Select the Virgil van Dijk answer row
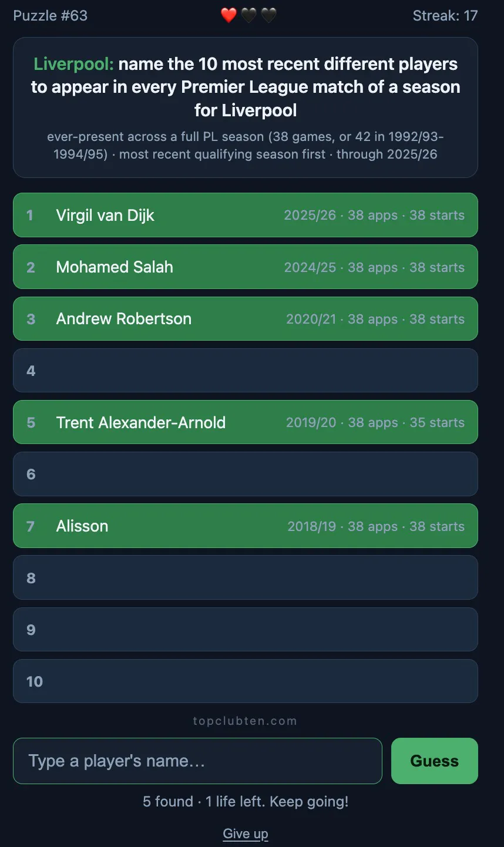Screen dimensions: 504x847 246,215
